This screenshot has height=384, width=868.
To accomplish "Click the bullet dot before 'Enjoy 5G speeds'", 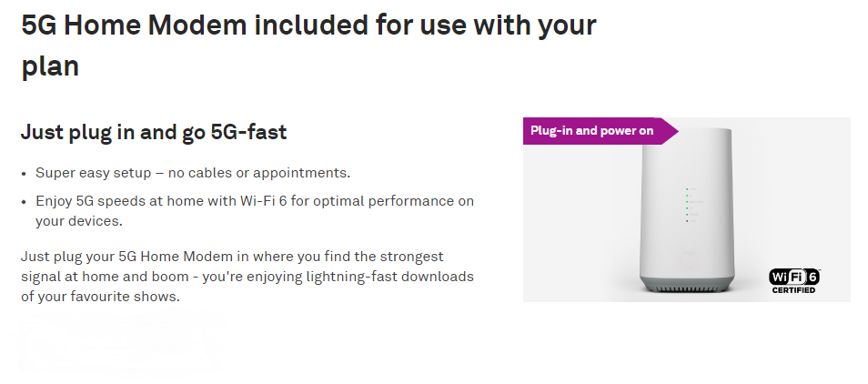I will click(x=24, y=201).
